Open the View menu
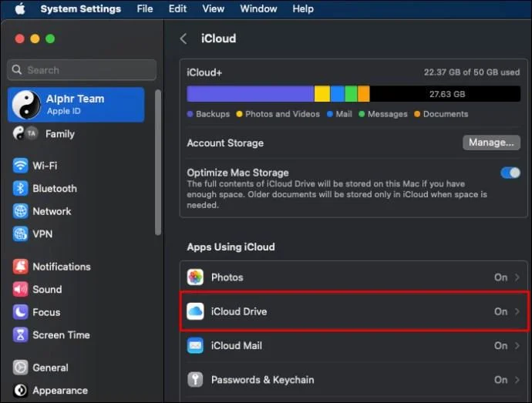Image resolution: width=532 pixels, height=403 pixels. point(213,8)
